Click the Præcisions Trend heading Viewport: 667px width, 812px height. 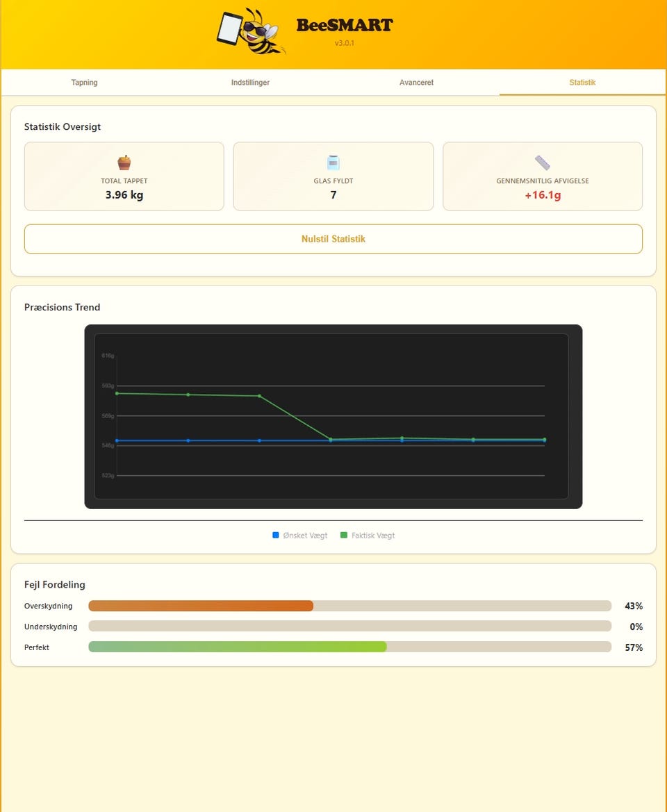[62, 307]
